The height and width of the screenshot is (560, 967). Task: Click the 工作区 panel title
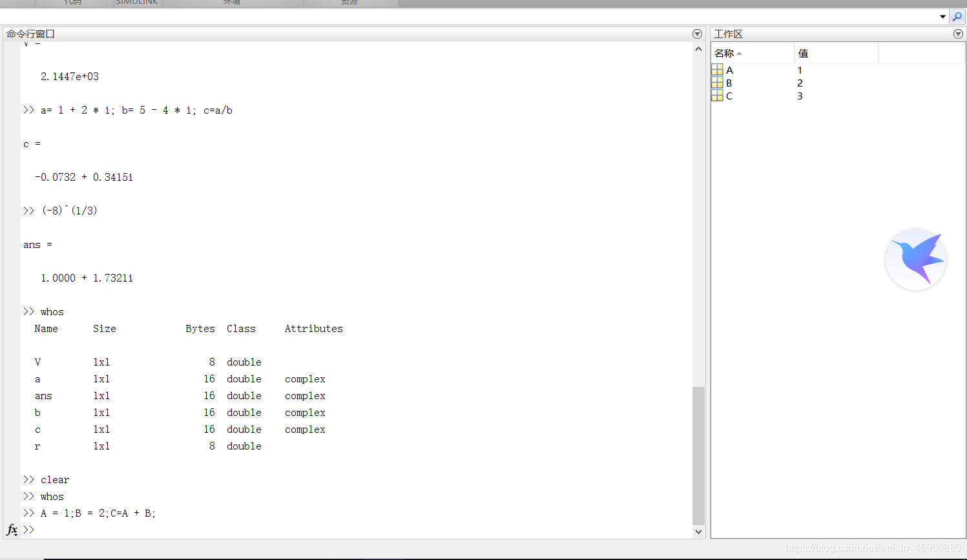[x=729, y=34]
